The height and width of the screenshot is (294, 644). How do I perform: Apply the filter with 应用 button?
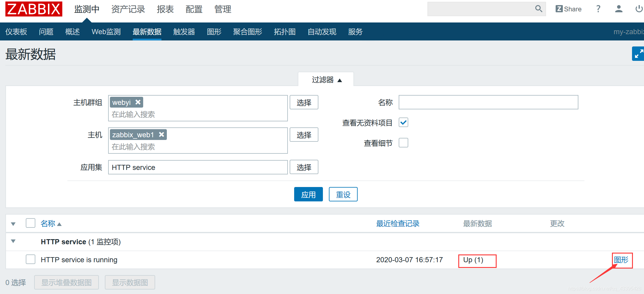309,195
